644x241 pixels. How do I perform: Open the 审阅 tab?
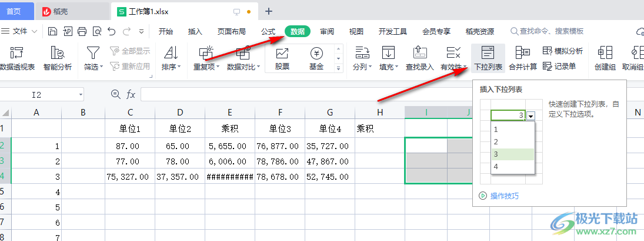(328, 31)
